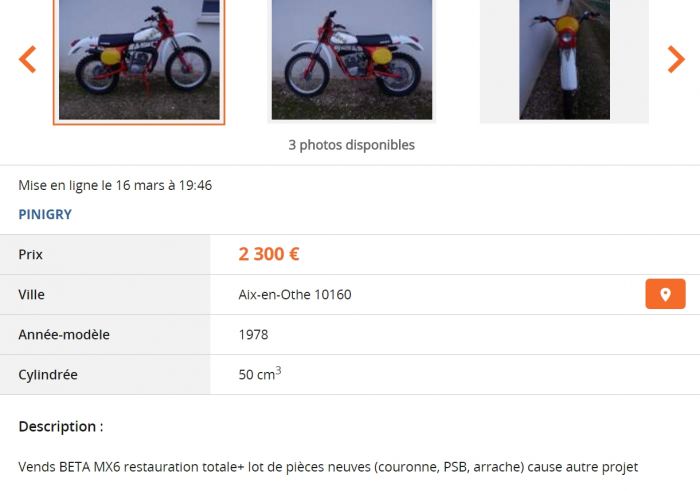Select the Ville row label
The height and width of the screenshot is (491, 700).
[31, 295]
